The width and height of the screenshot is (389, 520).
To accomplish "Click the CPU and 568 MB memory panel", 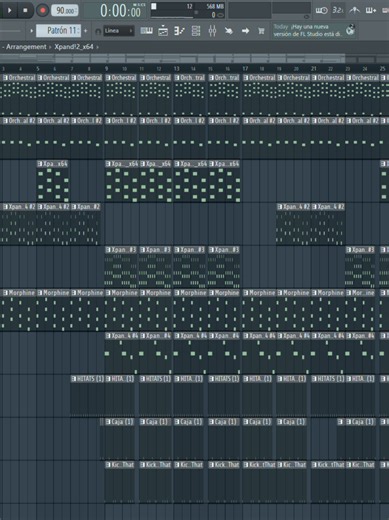I will pos(188,10).
